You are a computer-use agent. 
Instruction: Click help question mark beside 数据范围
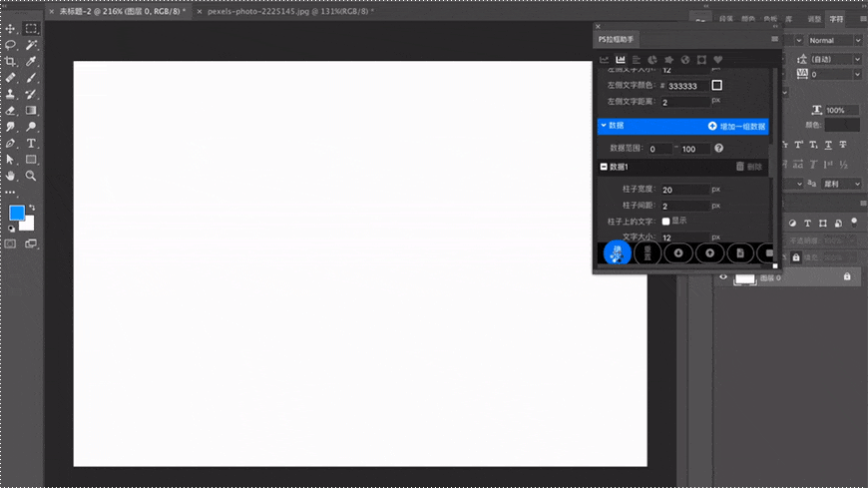click(718, 148)
